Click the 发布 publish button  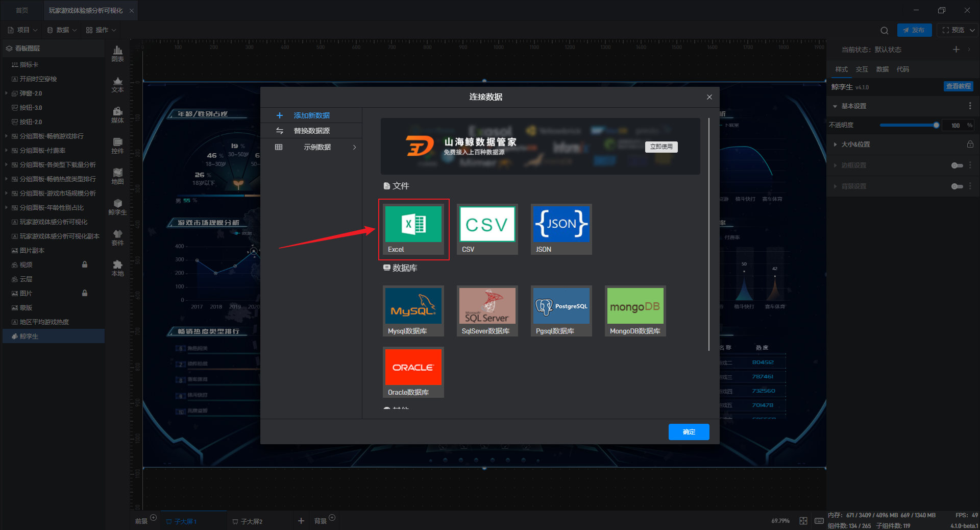click(x=914, y=30)
